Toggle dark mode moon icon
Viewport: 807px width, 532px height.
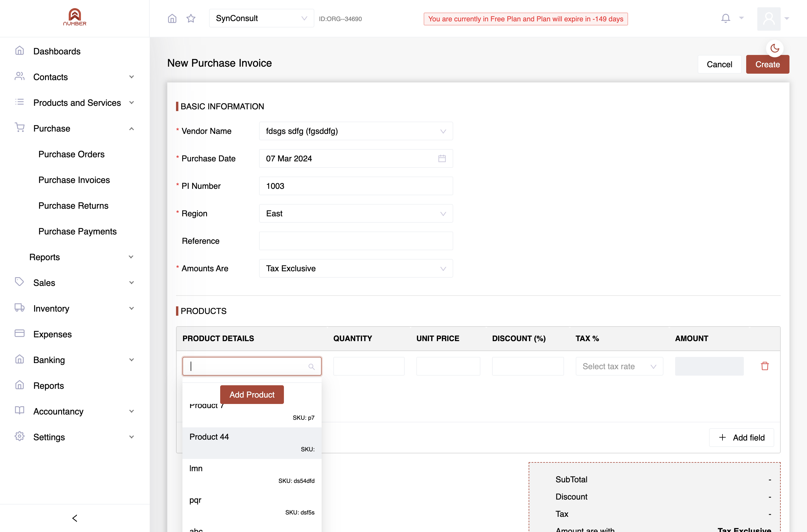[775, 49]
